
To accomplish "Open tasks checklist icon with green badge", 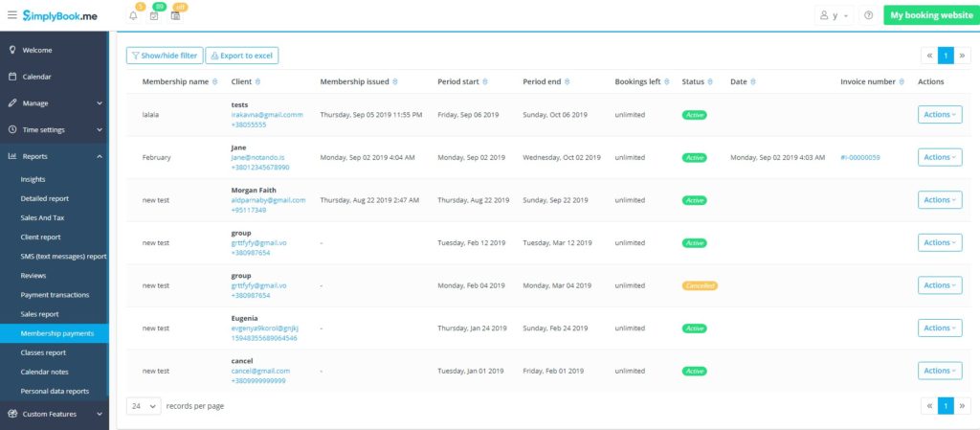I will (x=154, y=16).
